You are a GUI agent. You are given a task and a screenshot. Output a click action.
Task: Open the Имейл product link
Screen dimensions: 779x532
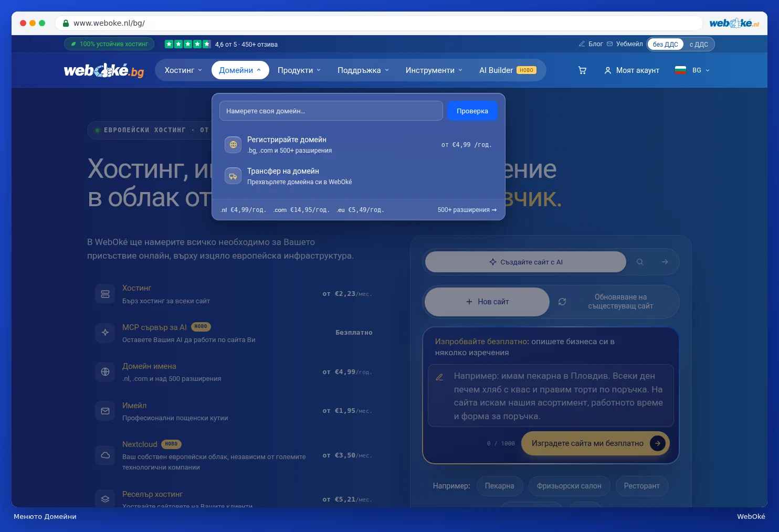(134, 406)
